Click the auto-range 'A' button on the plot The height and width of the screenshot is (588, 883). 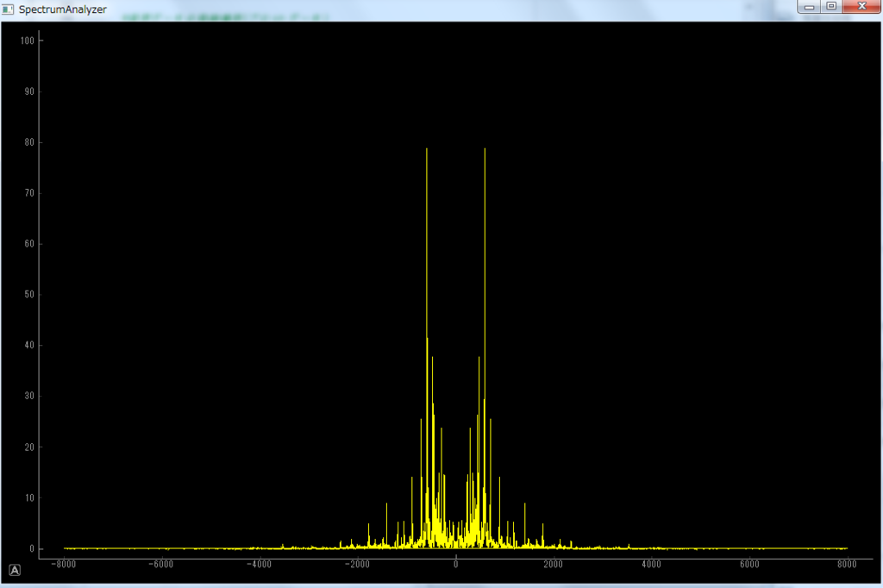point(16,570)
